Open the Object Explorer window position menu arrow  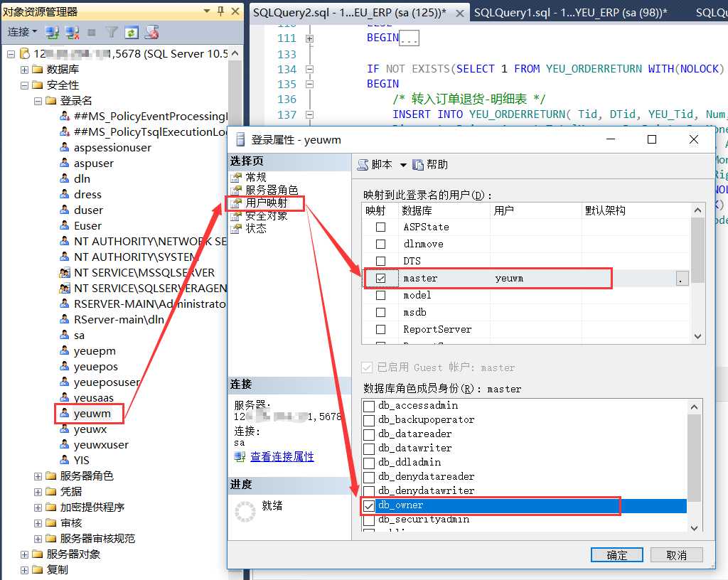[x=207, y=11]
